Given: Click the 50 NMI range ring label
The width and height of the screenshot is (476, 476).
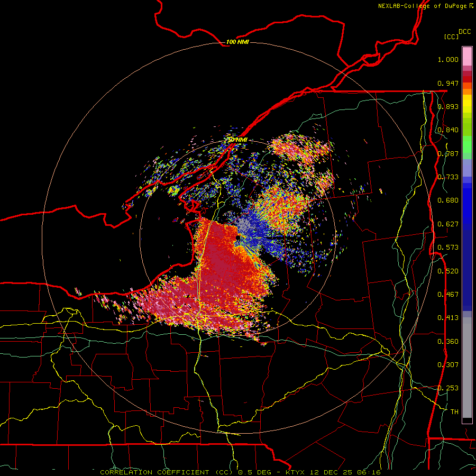Looking at the screenshot, I should tap(237, 140).
